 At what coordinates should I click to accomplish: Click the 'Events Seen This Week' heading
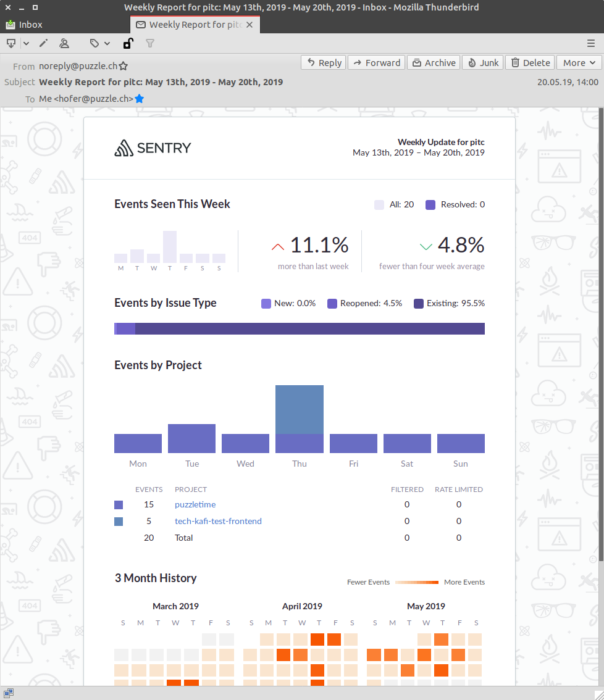point(172,204)
